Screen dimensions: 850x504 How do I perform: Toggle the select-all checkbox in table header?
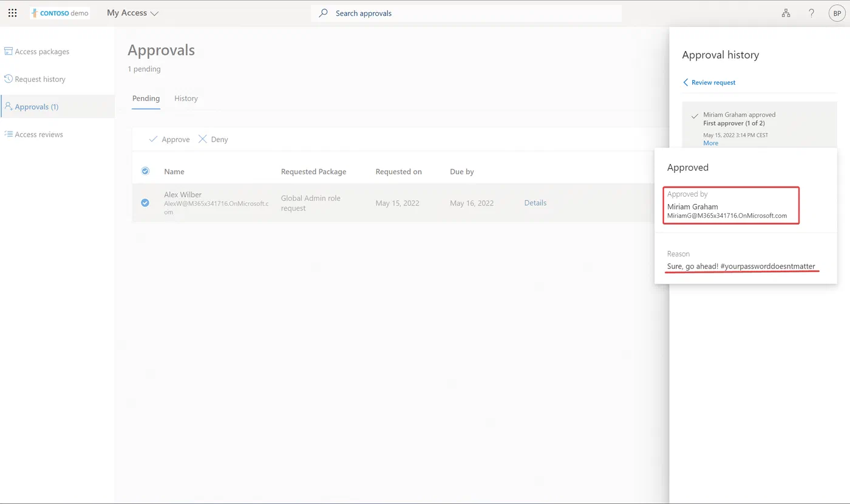(x=145, y=171)
